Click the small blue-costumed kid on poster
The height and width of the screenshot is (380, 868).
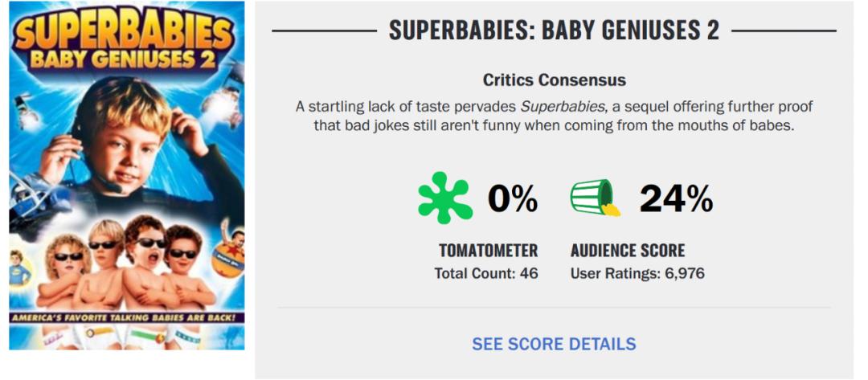[x=18, y=268]
